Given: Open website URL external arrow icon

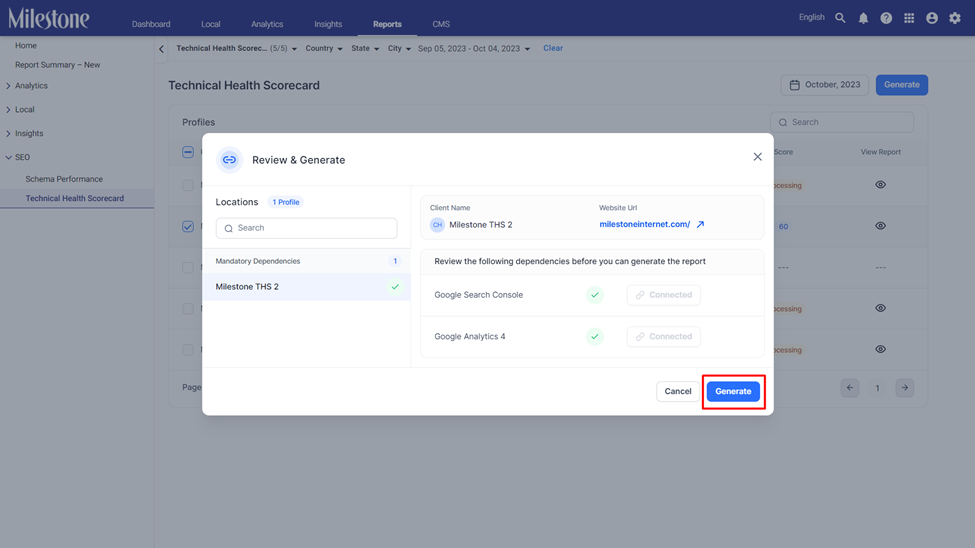Looking at the screenshot, I should (x=700, y=225).
